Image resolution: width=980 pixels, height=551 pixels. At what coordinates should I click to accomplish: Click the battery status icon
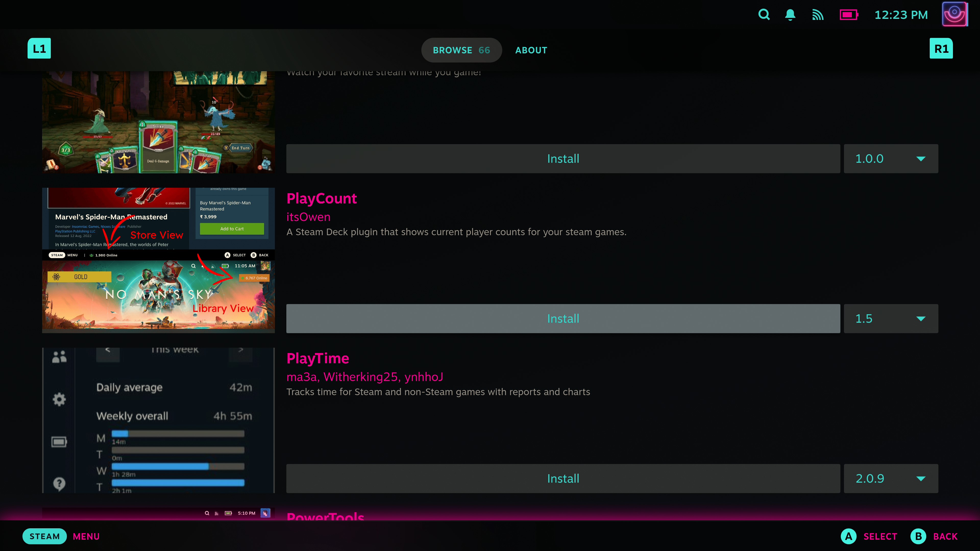(x=849, y=15)
